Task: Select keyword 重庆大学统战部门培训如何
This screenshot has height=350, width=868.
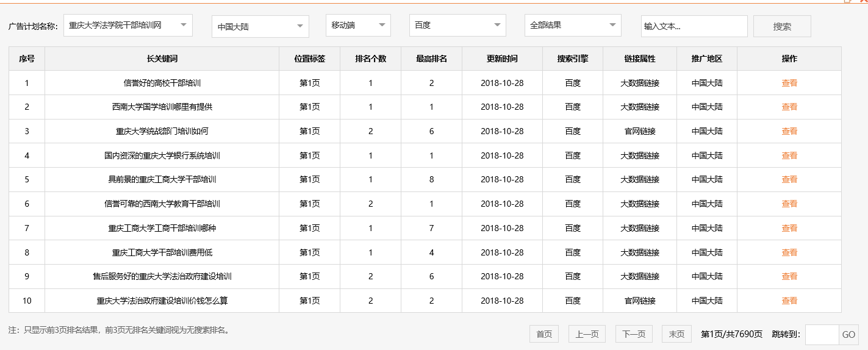Action: [x=162, y=131]
